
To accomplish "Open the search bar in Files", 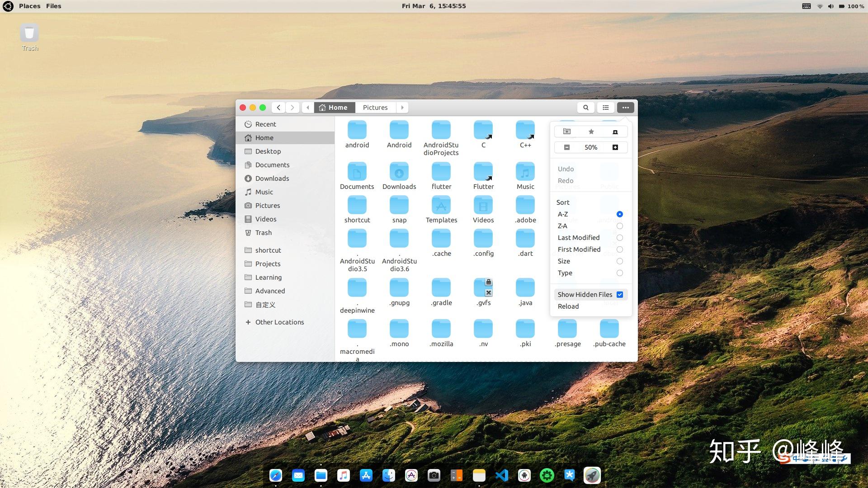I will click(585, 107).
